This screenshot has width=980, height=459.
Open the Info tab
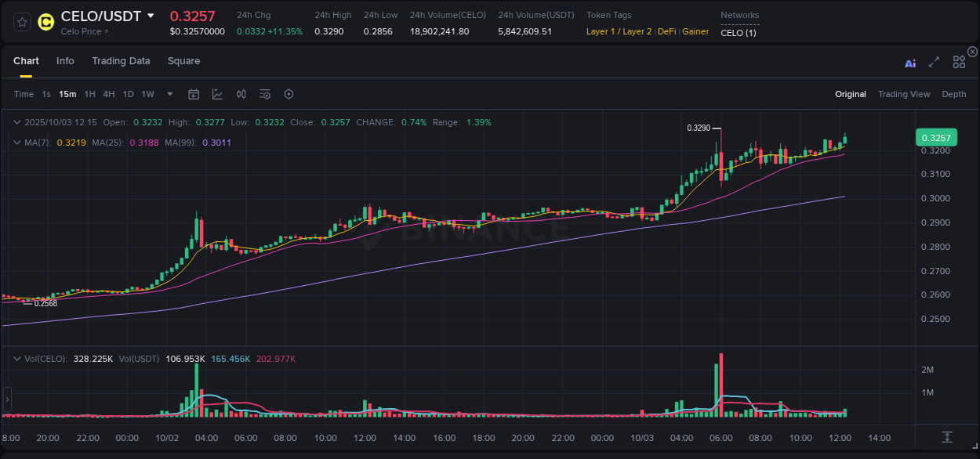(65, 60)
